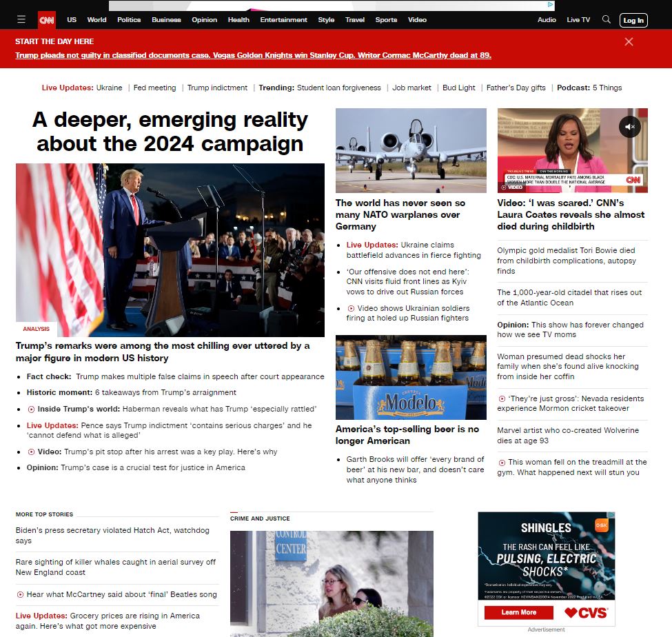Open the Ukraine live updates link
Viewport: 672px width, 637px height.
coord(110,88)
